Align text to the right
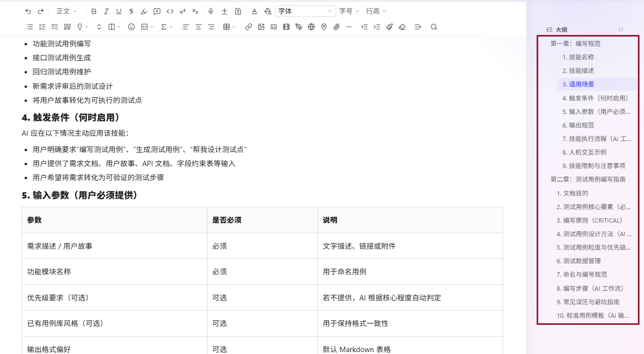The width and height of the screenshot is (644, 354). [211, 27]
